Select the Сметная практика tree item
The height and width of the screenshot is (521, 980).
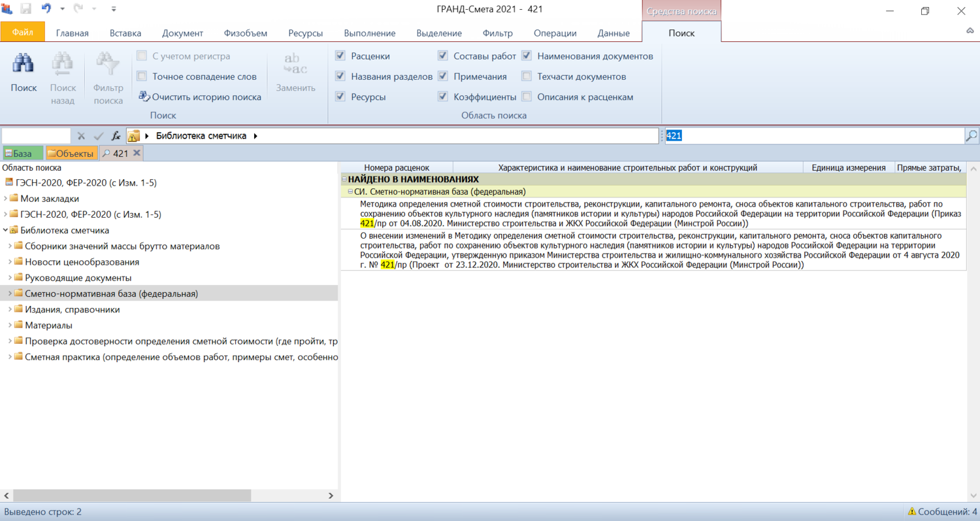[182, 357]
